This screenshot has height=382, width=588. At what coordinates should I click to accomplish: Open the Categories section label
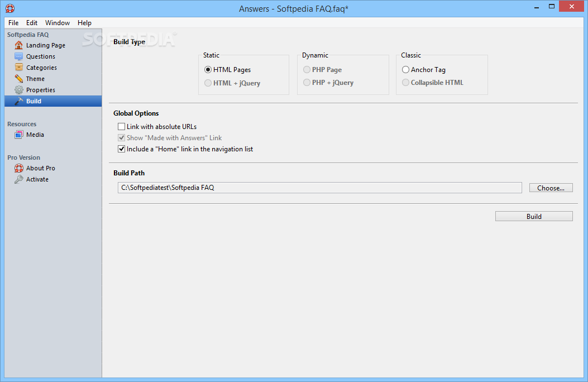[x=42, y=68]
